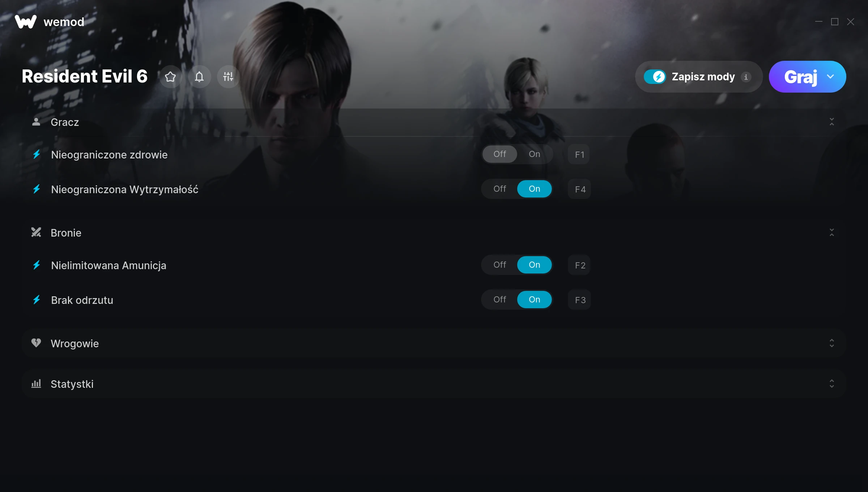Open the Graj button dropdown arrow

tap(830, 77)
